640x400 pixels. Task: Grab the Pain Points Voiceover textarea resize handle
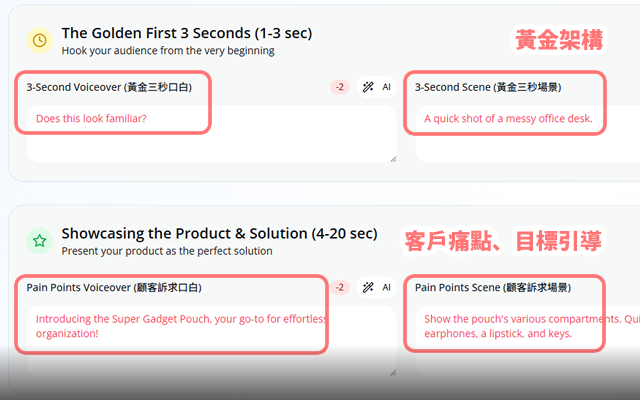(392, 371)
